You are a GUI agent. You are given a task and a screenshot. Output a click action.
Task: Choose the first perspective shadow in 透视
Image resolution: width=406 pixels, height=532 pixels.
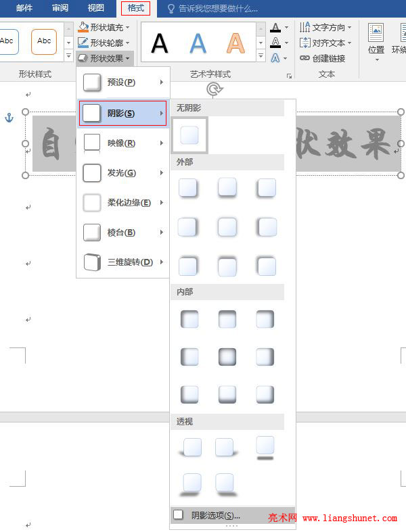(x=191, y=448)
